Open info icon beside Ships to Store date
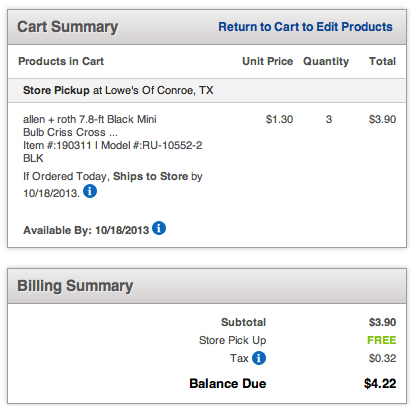 coord(90,191)
